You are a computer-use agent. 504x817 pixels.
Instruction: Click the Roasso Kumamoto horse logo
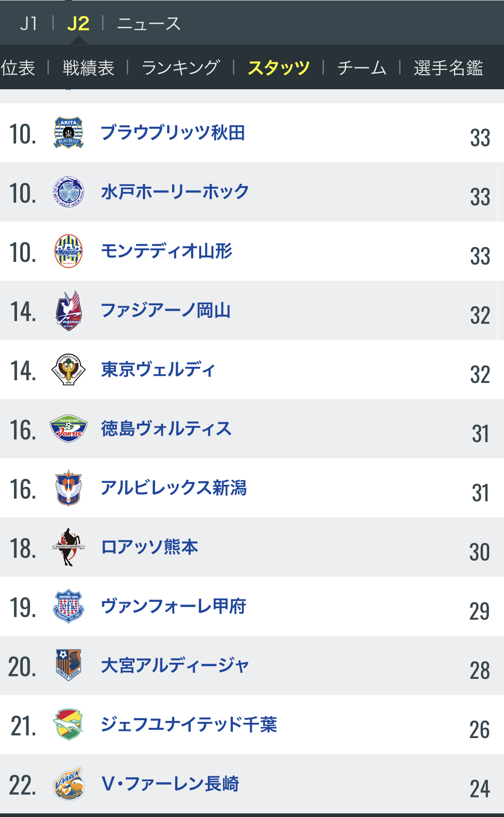coord(69,547)
